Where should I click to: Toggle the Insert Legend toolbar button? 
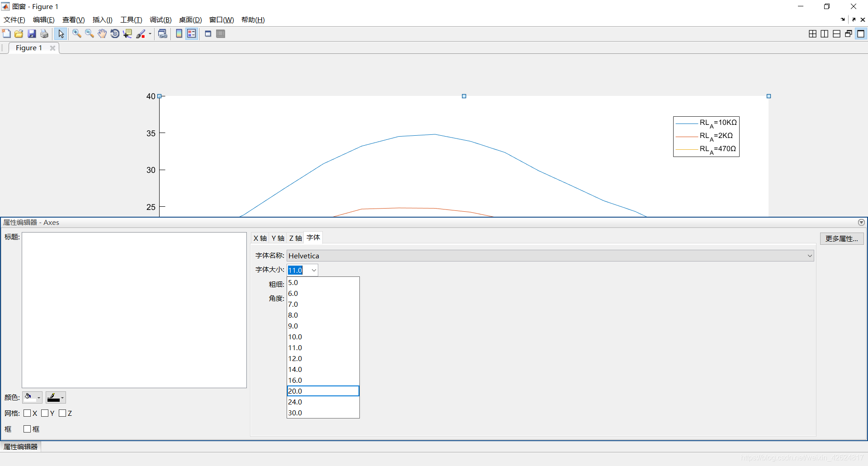coord(192,33)
